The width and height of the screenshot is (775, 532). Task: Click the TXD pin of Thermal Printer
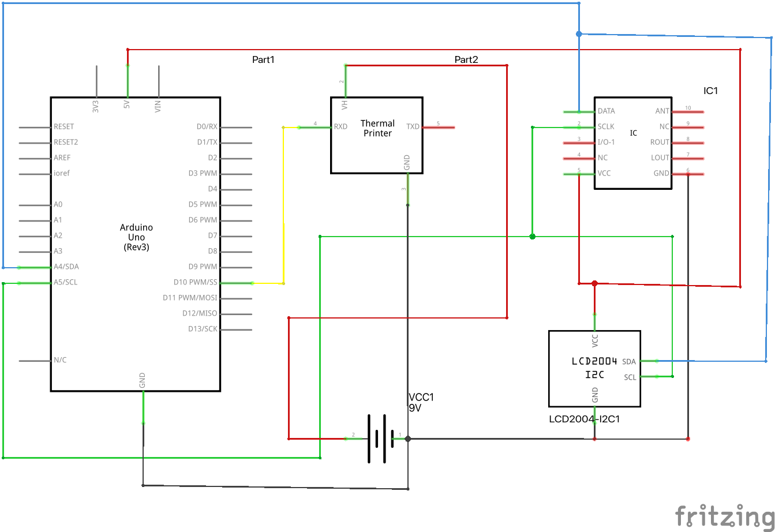coord(439,127)
